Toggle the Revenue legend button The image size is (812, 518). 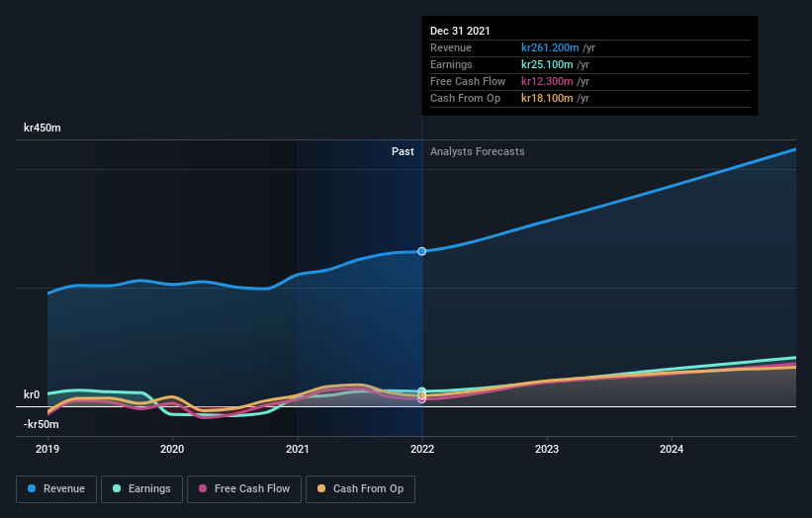tap(56, 489)
